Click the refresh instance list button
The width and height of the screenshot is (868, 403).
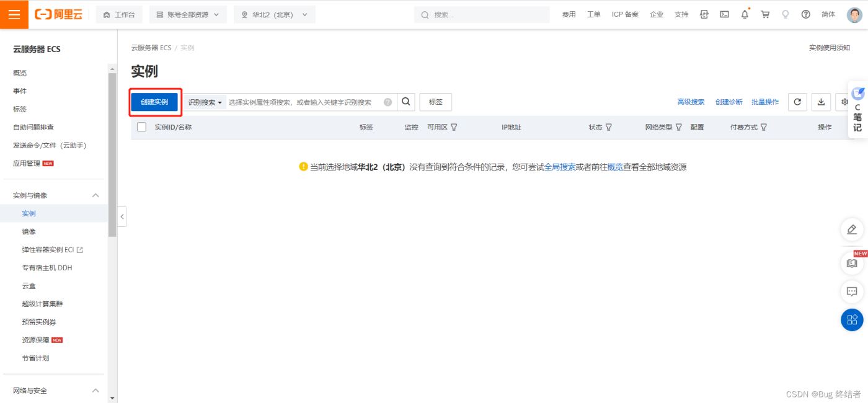(797, 102)
